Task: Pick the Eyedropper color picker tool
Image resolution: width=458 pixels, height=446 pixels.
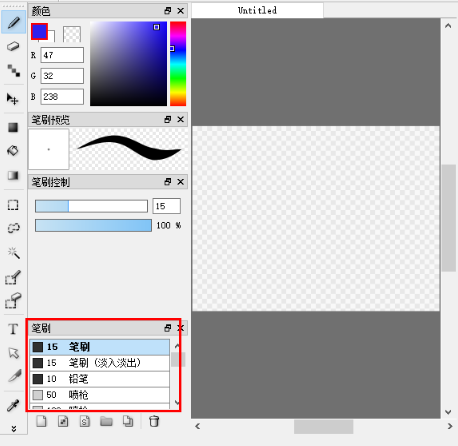Action: pos(13,405)
